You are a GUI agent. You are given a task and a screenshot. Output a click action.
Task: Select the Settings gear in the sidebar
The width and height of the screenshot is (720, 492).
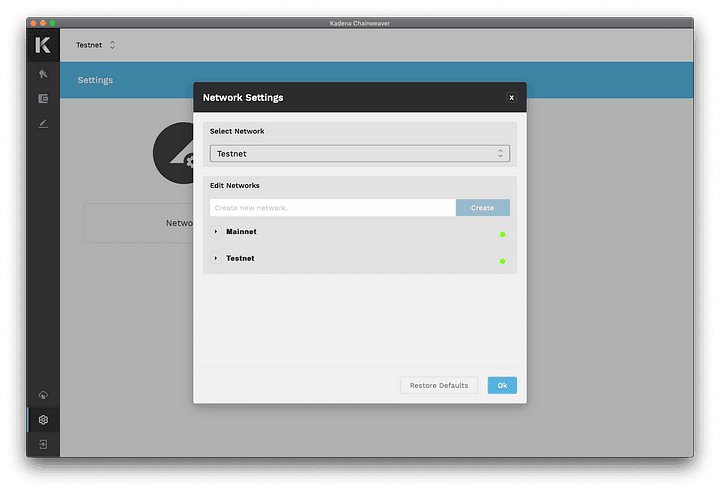point(43,419)
